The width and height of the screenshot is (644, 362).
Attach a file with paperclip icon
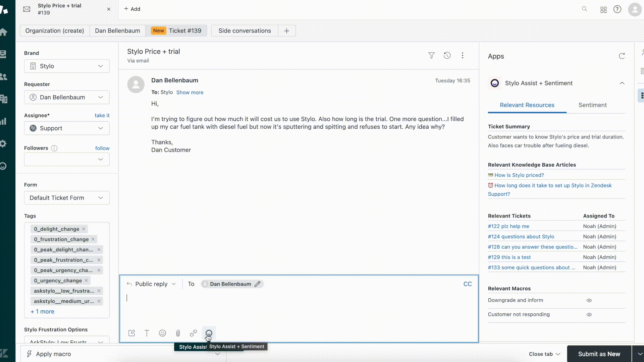click(178, 333)
